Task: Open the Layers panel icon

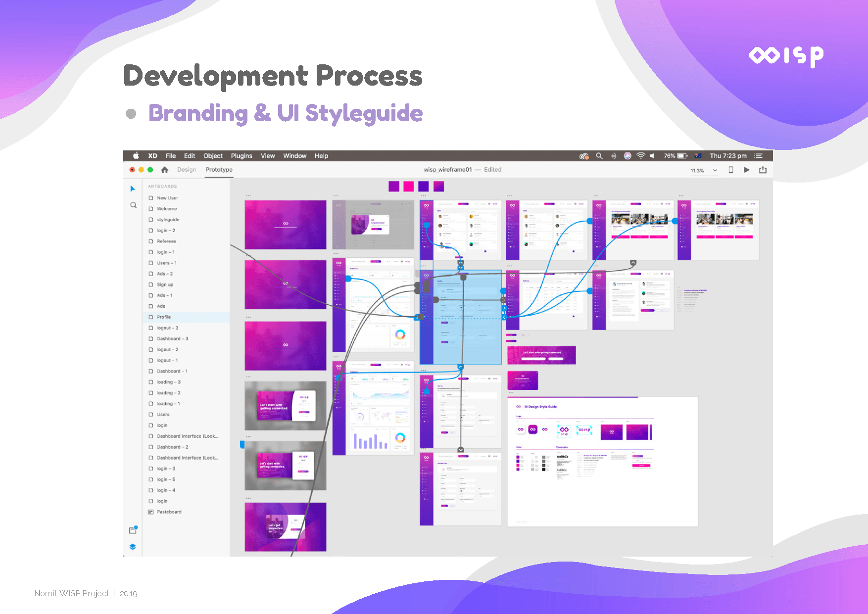Action: (133, 547)
